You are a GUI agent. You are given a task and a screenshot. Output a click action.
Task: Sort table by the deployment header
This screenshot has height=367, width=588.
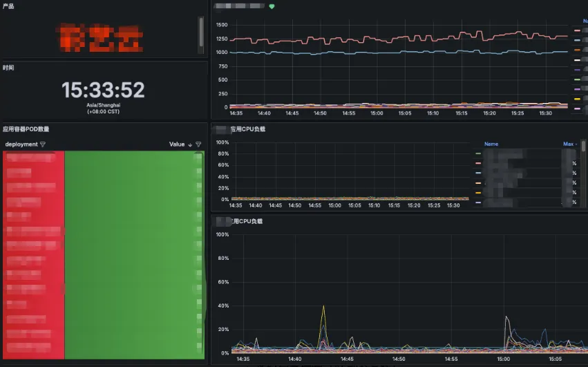[x=21, y=144]
